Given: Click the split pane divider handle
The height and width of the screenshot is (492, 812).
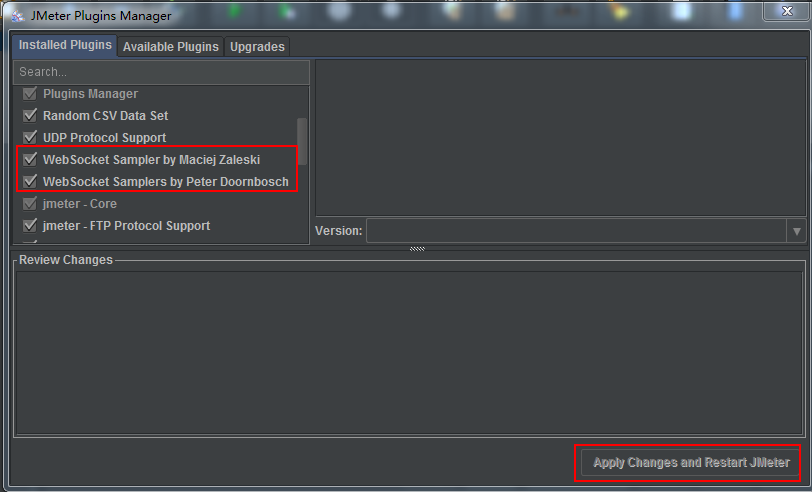Looking at the screenshot, I should [x=417, y=249].
